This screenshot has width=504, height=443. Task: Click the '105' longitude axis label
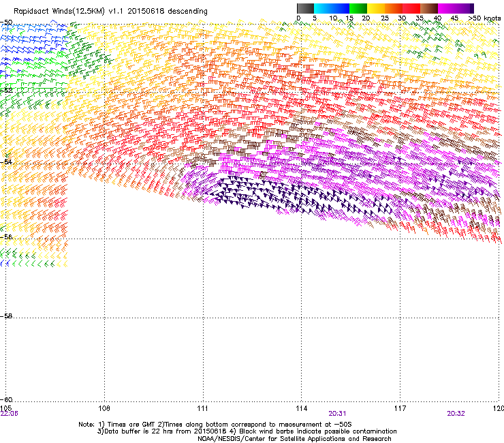[x=6, y=408]
